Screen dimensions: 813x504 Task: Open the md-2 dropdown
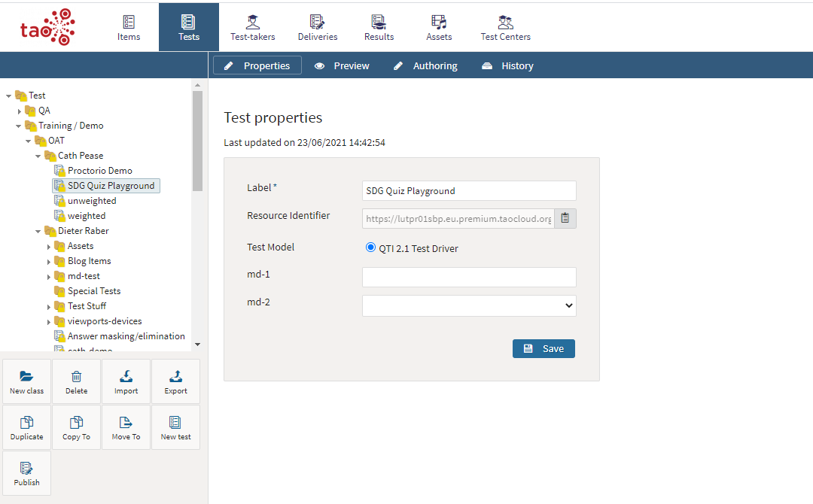tap(469, 305)
